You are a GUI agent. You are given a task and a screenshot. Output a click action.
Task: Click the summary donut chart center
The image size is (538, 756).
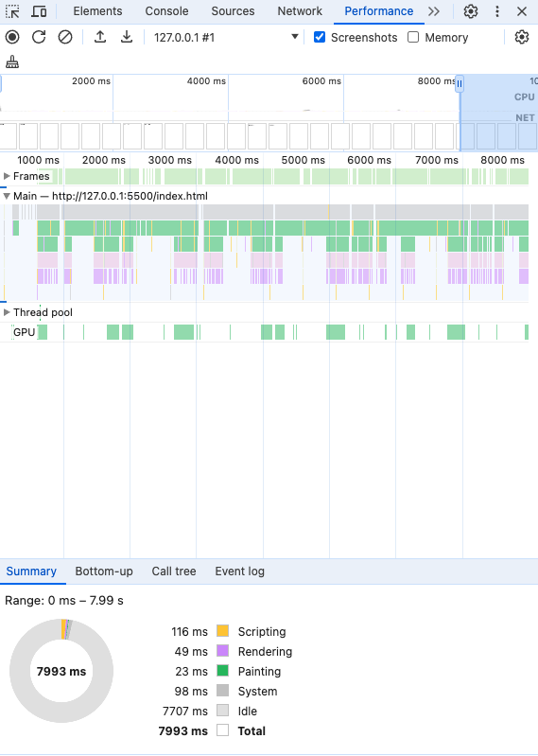[x=61, y=671]
